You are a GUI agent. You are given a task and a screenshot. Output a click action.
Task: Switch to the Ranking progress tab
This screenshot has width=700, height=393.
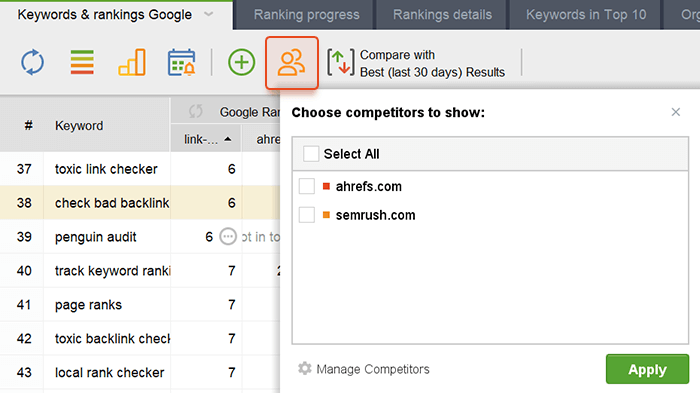(306, 15)
